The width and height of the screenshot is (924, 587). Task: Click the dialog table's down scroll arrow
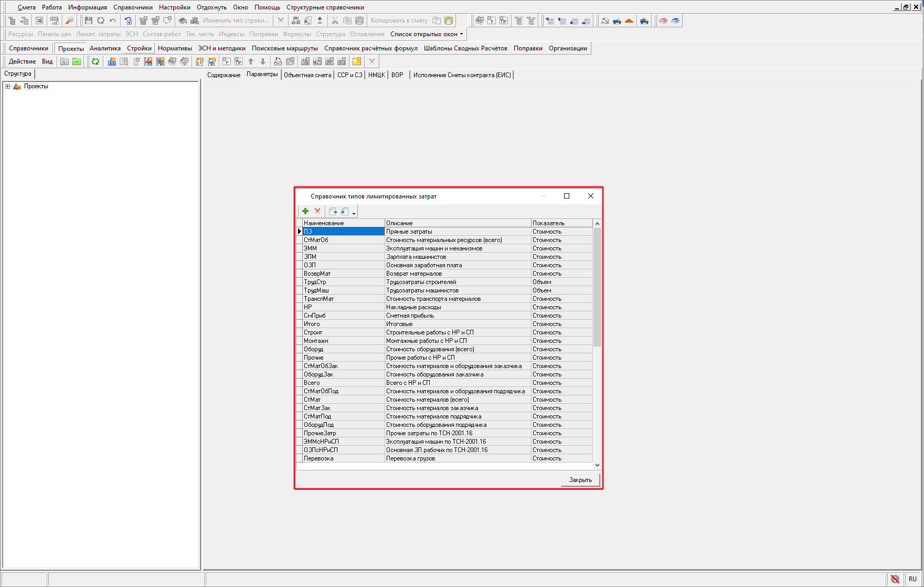click(597, 465)
